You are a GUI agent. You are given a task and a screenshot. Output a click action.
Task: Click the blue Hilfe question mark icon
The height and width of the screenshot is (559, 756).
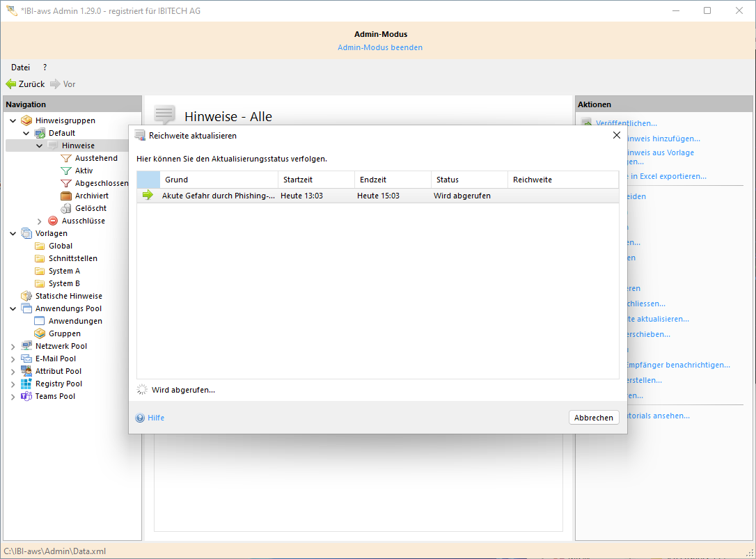141,418
